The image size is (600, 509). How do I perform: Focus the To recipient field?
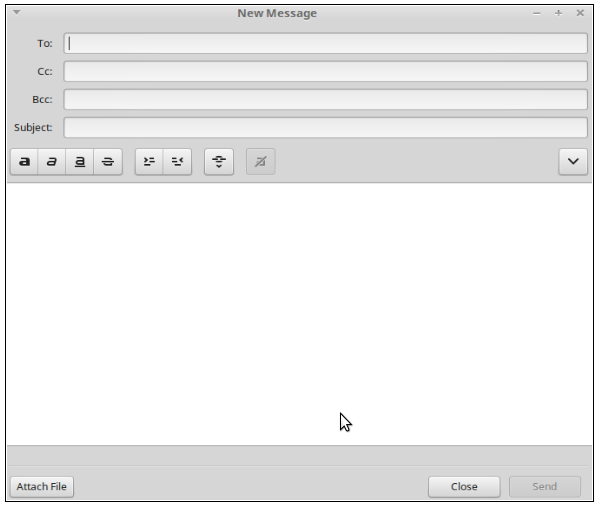pos(326,43)
